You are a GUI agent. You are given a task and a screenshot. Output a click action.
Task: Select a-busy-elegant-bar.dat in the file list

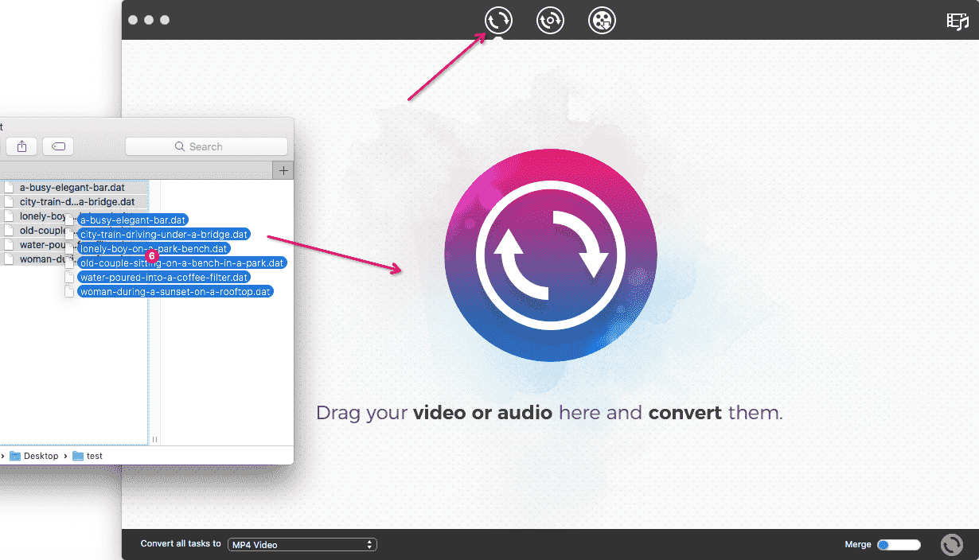point(72,188)
